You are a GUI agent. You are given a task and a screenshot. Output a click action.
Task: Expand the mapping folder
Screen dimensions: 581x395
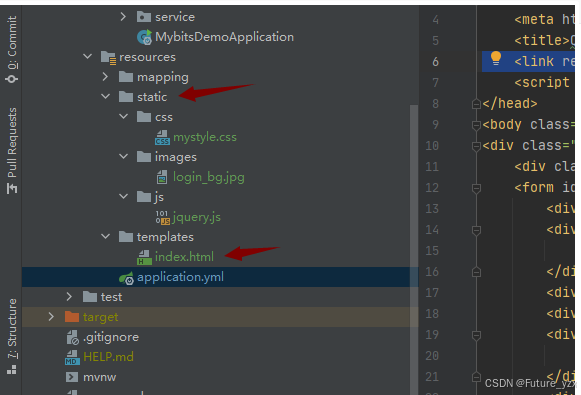pos(105,77)
